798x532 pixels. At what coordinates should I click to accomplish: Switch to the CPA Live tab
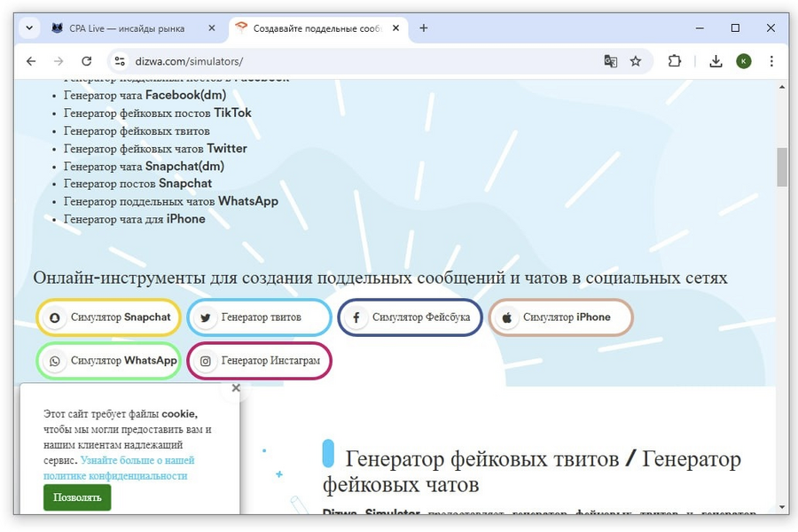pyautogui.click(x=126, y=28)
